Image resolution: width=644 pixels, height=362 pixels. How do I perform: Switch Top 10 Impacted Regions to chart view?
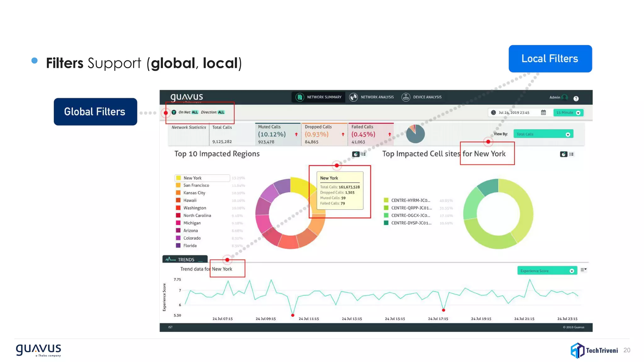[x=356, y=154]
